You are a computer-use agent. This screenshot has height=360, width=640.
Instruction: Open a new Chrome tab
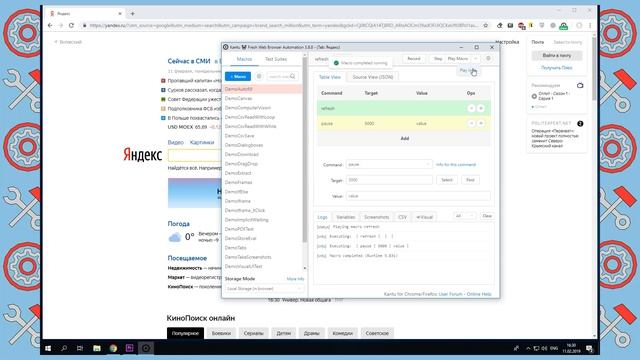click(132, 13)
